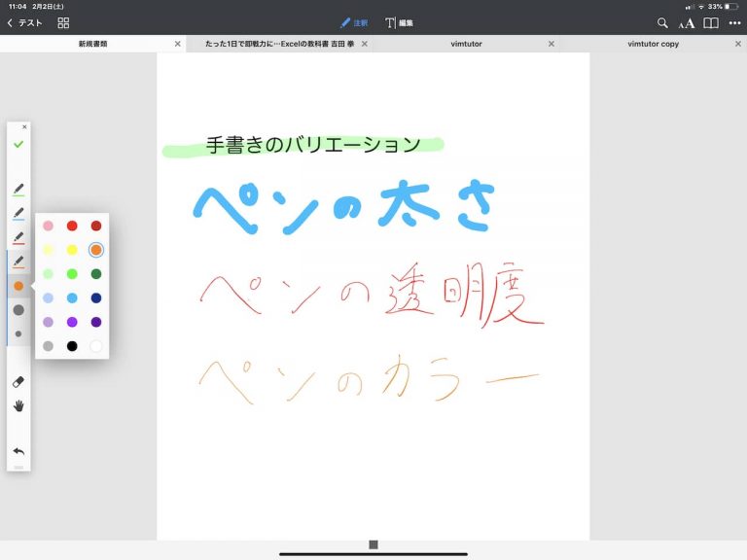Pick the lavender color swatch
The image size is (747, 560).
click(48, 322)
